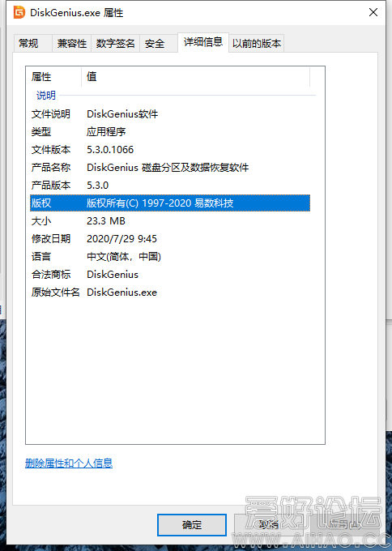
Task: Select the 产品名称 row
Action: [170, 167]
